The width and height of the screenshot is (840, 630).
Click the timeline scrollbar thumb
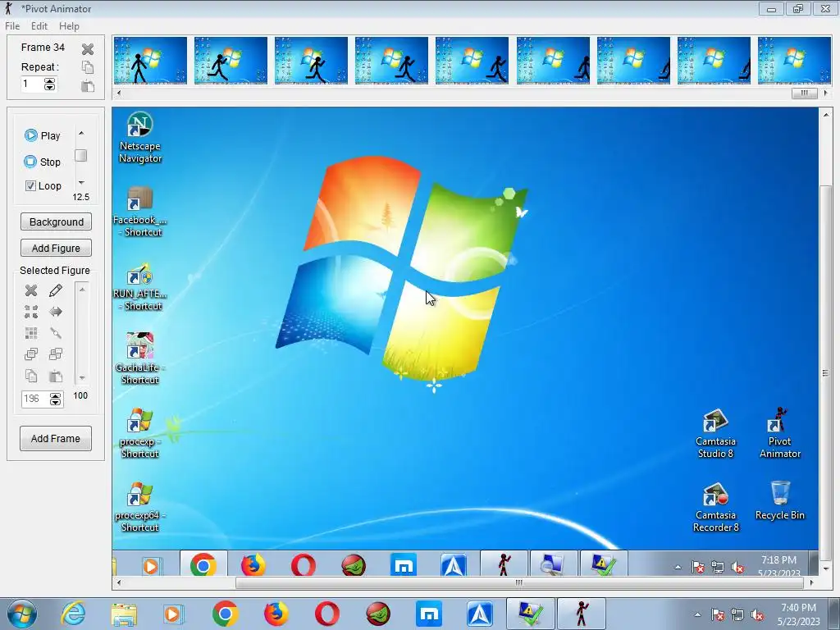[x=804, y=94]
